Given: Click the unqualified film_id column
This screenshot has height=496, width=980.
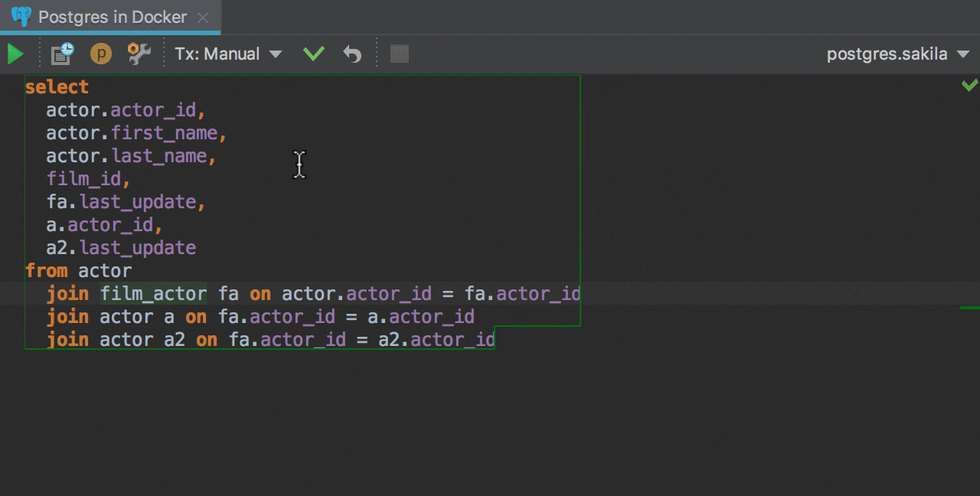Looking at the screenshot, I should [x=83, y=179].
